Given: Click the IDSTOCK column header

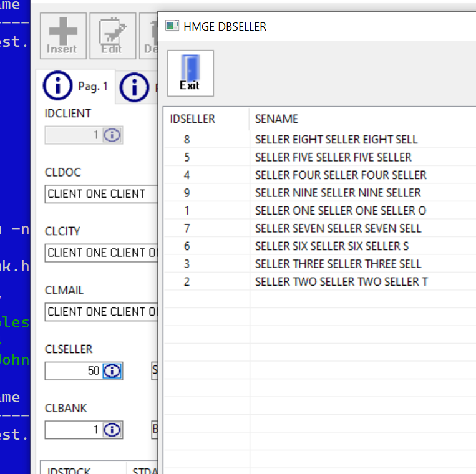Looking at the screenshot, I should 83,469.
